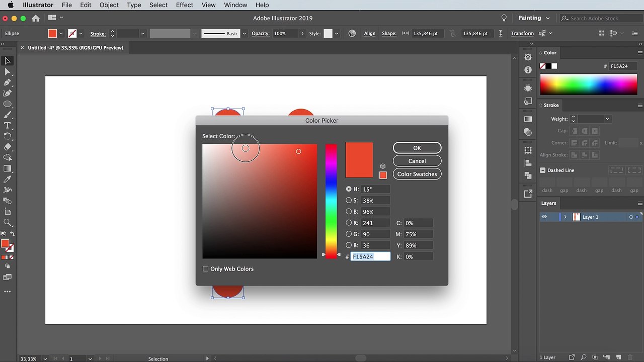Expand Layer 1 disclosure arrow
The image size is (644, 362).
coord(566,217)
